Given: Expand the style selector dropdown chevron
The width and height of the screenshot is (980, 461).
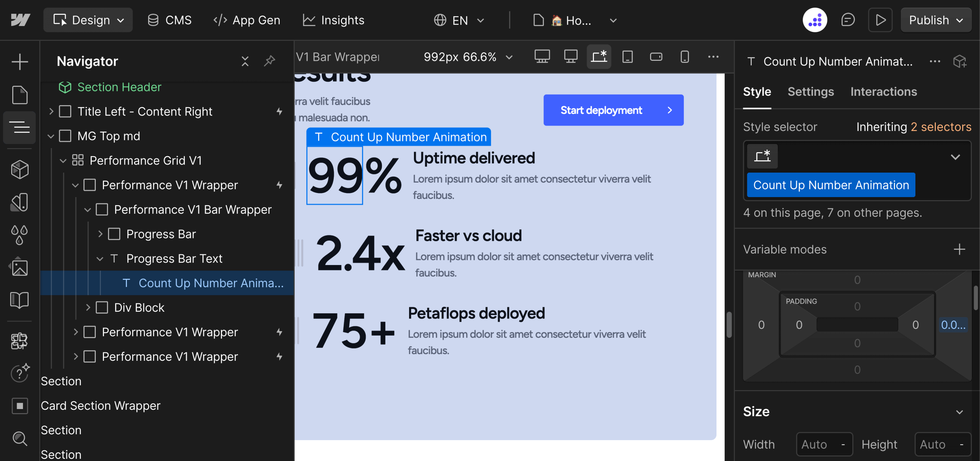Looking at the screenshot, I should (955, 156).
